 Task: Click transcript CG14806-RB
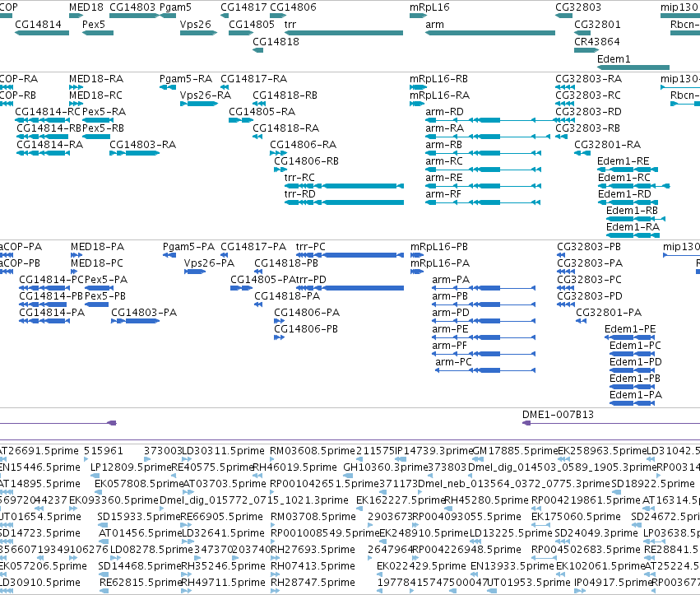306,161
